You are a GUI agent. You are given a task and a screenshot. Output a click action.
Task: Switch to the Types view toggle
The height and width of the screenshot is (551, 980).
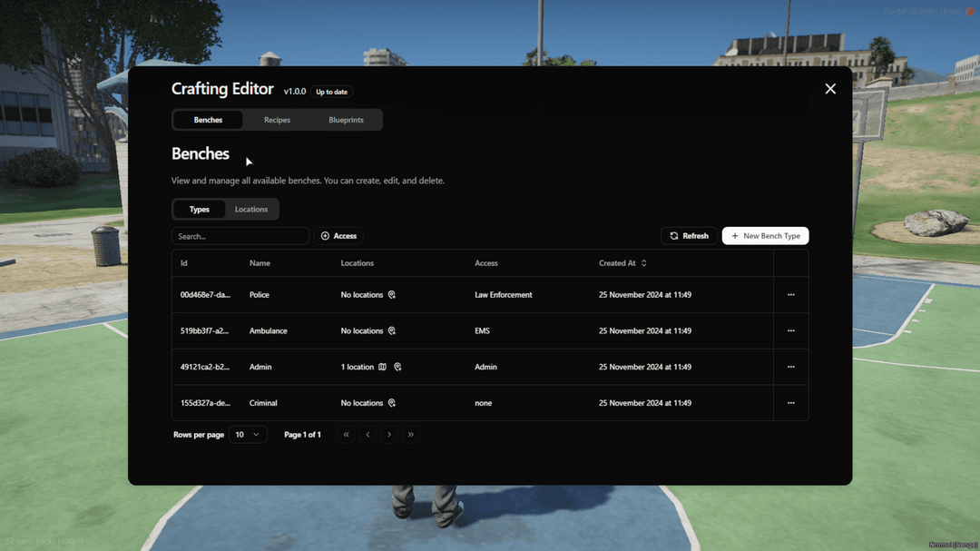200,210
